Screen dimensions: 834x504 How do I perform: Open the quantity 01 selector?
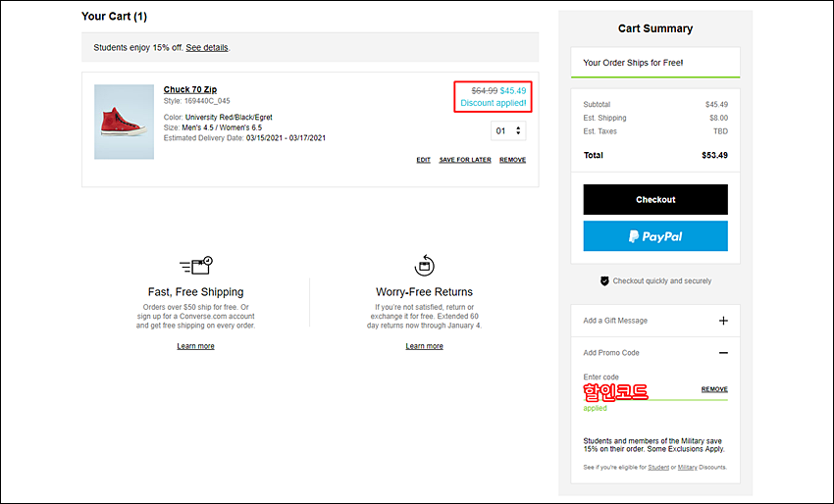pyautogui.click(x=508, y=130)
